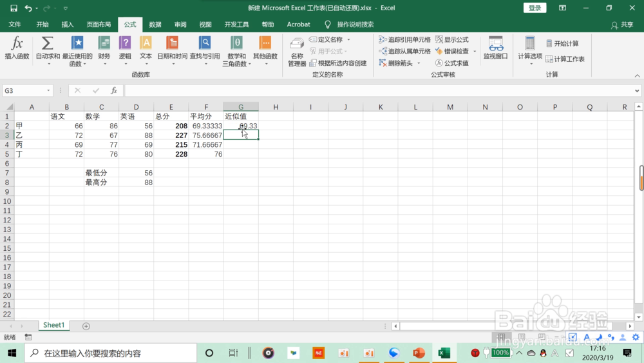Open the File (文件) tab
Screen dimensions: 644x363
(x=15, y=25)
